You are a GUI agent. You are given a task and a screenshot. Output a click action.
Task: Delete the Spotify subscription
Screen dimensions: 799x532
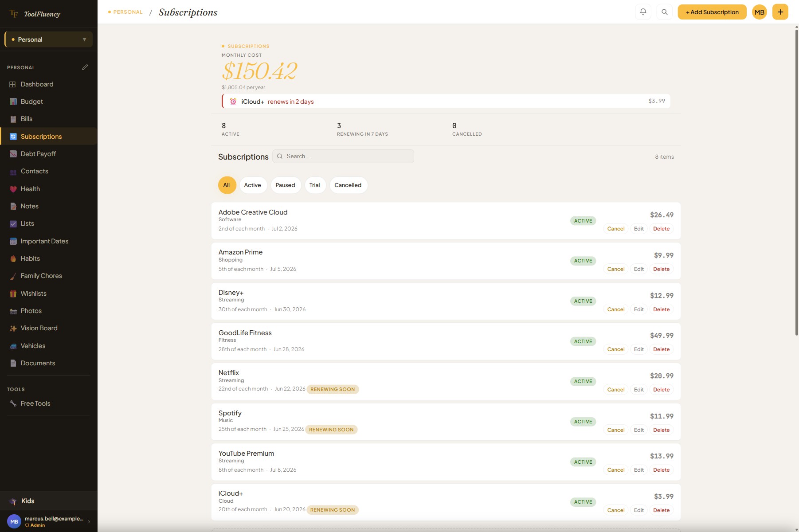tap(661, 430)
